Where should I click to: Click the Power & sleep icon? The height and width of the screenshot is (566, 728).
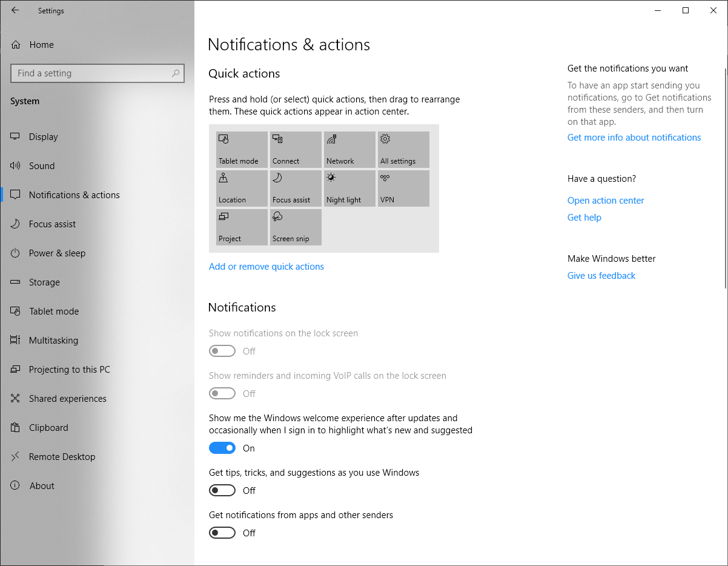(16, 253)
